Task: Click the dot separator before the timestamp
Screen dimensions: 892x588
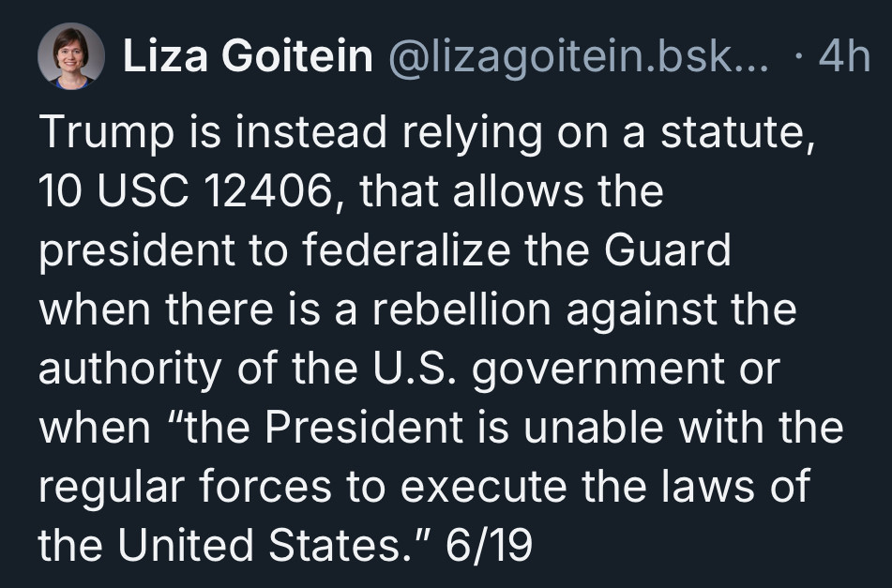Action: pos(800,57)
